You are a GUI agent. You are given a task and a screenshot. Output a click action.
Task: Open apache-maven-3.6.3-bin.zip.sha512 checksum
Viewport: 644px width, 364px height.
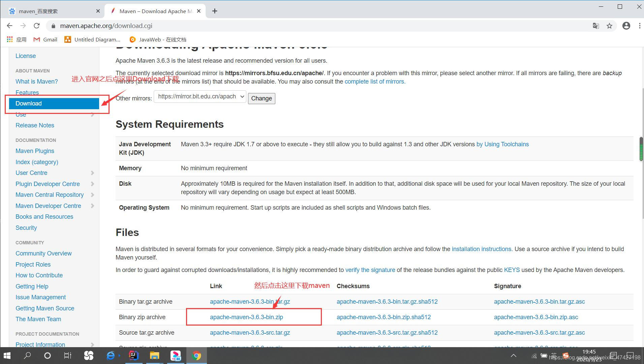[x=384, y=317]
